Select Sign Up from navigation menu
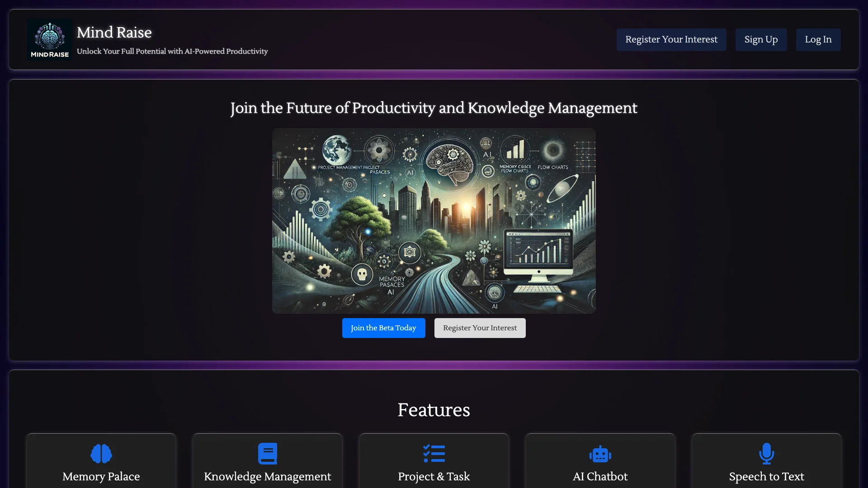The image size is (868, 488). click(x=761, y=39)
